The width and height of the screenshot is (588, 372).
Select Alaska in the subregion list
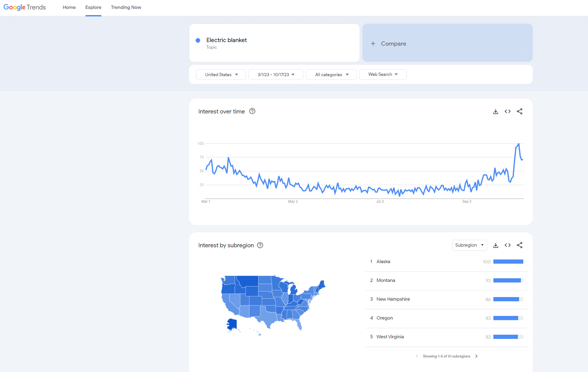pyautogui.click(x=383, y=262)
